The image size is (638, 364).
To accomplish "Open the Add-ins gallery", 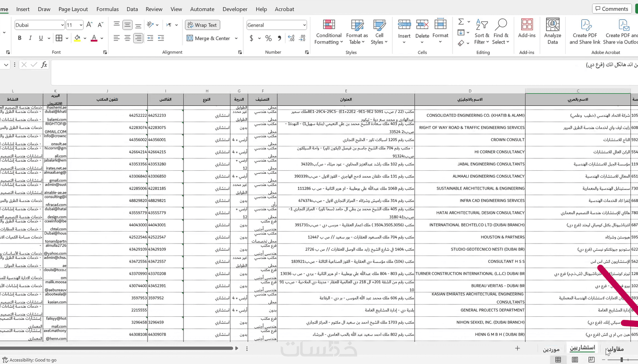I will click(527, 29).
